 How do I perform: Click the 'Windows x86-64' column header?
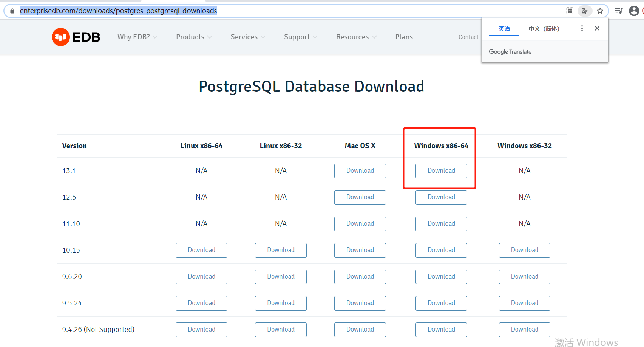pyautogui.click(x=441, y=146)
